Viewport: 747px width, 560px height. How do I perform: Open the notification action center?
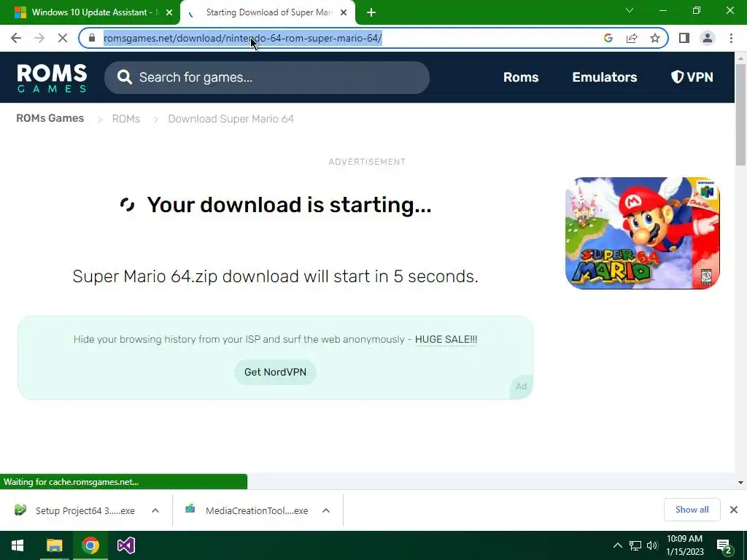(724, 545)
